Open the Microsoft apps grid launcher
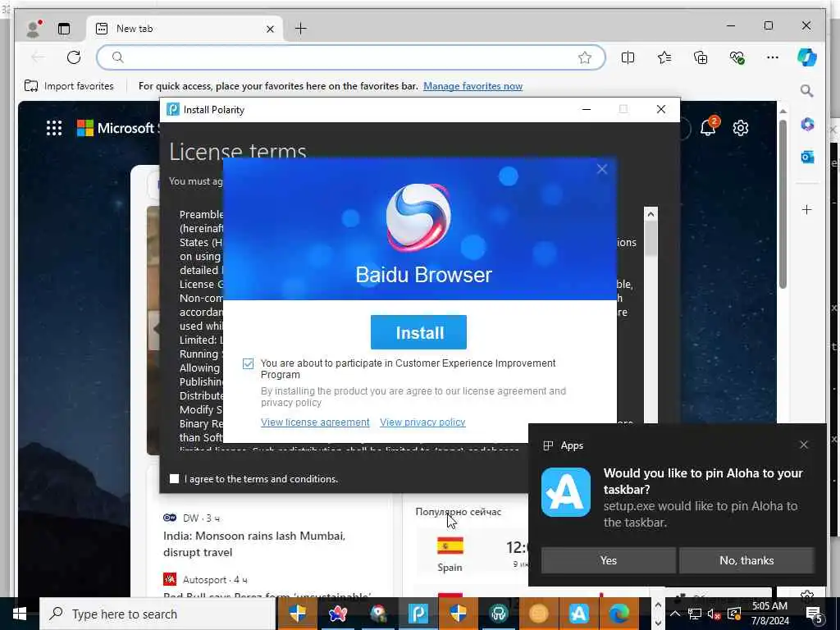 point(54,128)
